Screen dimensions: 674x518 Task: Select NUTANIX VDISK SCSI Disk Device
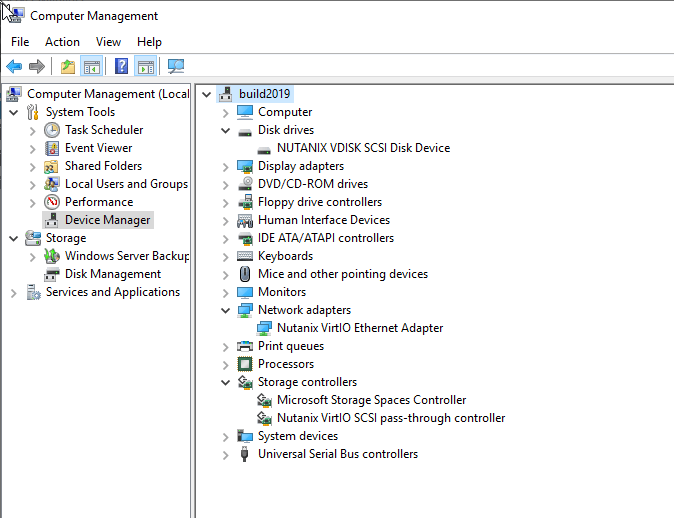click(x=363, y=148)
